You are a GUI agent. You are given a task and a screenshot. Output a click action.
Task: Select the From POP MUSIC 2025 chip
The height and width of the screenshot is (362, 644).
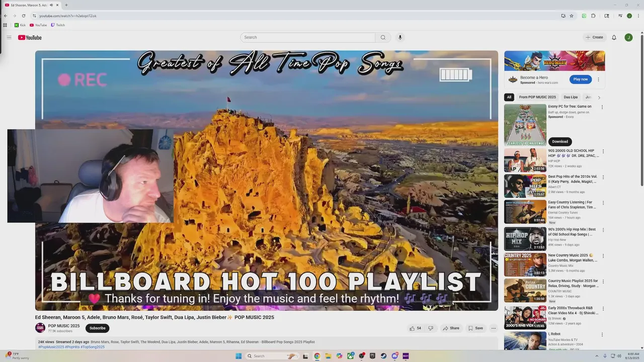point(537,97)
